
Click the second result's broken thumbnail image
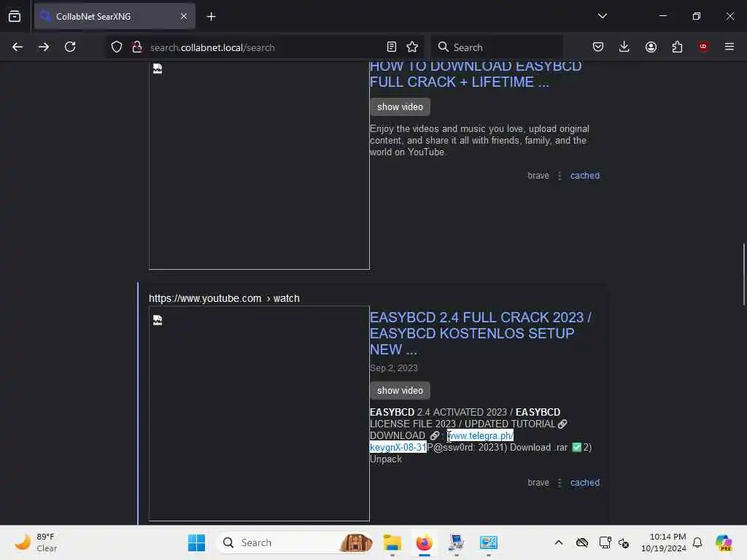259,413
